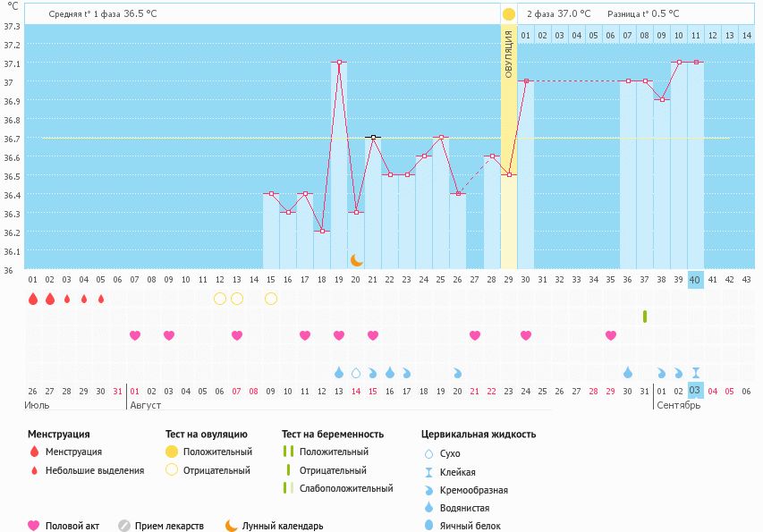Viewport: 763px width, 532px height.
Task: Click the crescent moon icon on day 20
Action: pos(356,259)
